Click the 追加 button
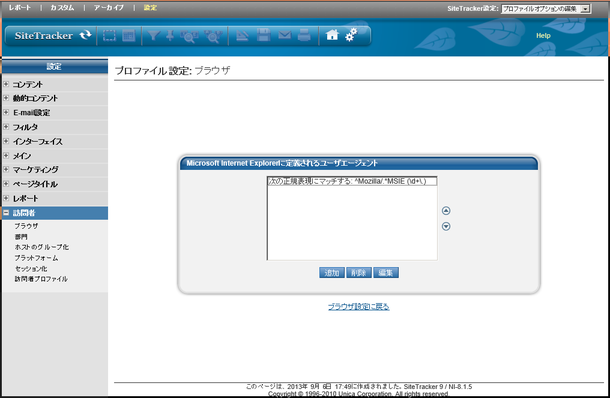Image resolution: width=610 pixels, height=398 pixels. tap(331, 273)
